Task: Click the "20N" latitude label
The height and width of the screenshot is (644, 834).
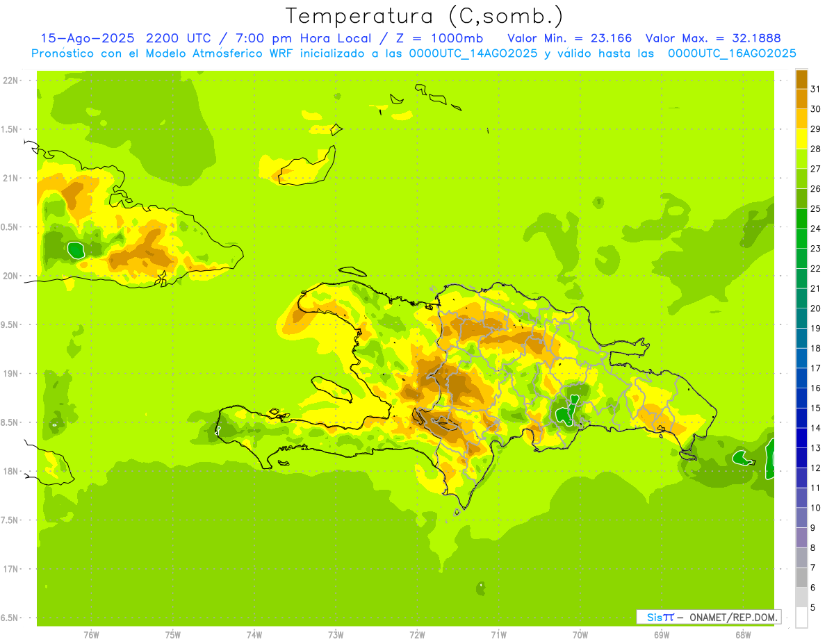Action: pyautogui.click(x=11, y=276)
